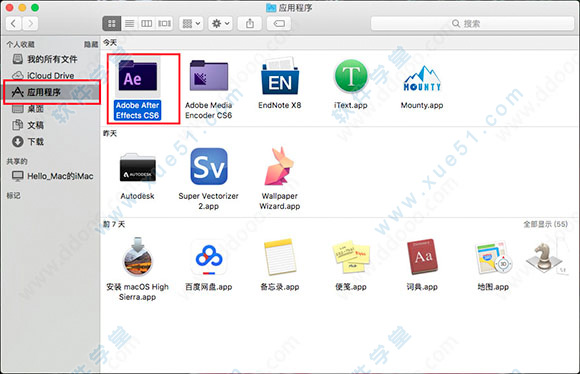The image size is (580, 374).
Task: Click the 共享的 section header
Action: 17,161
